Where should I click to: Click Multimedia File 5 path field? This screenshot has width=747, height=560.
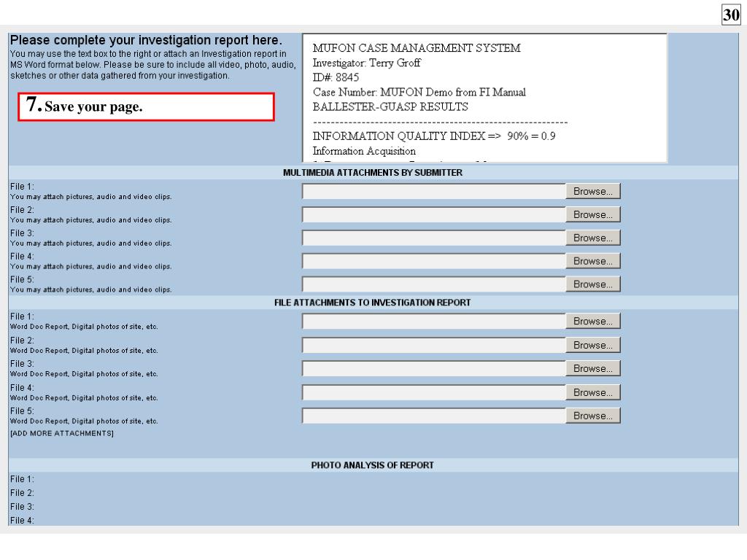[x=433, y=284]
